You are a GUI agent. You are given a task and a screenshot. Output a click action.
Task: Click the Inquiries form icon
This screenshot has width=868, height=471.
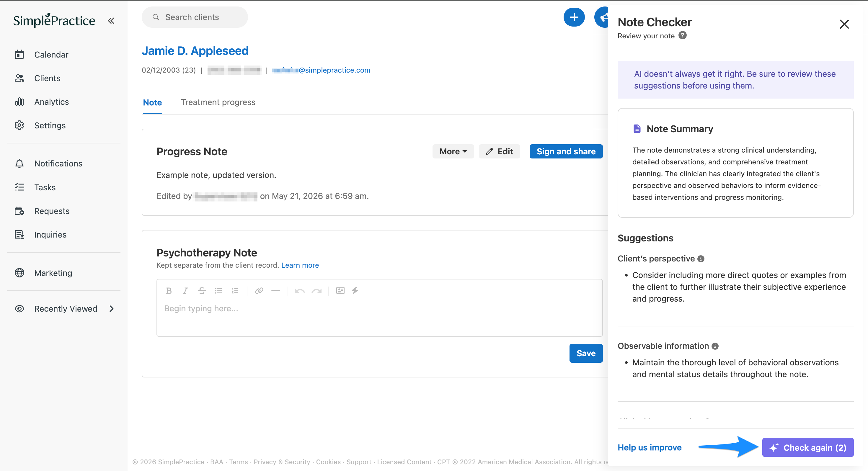pos(19,235)
